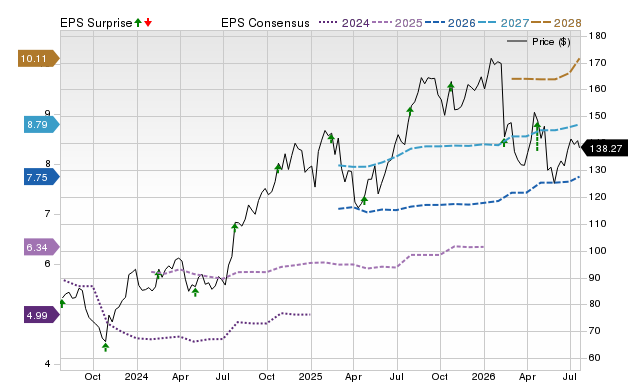
Task: Click the lowest green surprise arrow near price 65
Action: (x=106, y=347)
